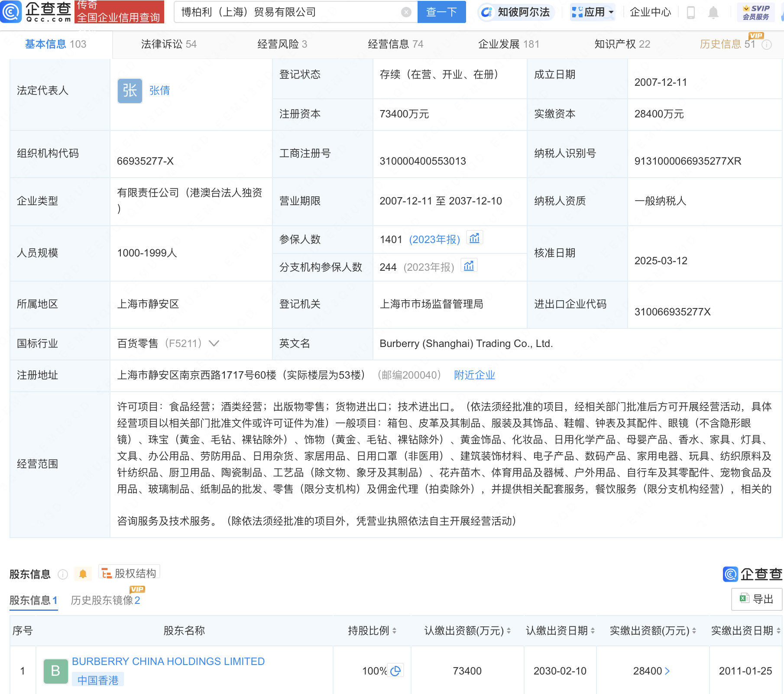The image size is (784, 694).
Task: Click paid-in date 2011-01-25 cell
Action: pyautogui.click(x=745, y=671)
